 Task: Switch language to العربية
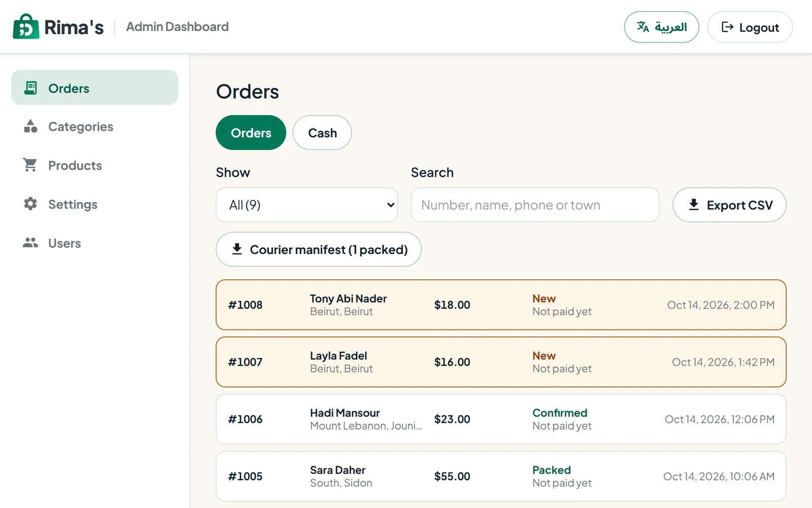tap(661, 27)
